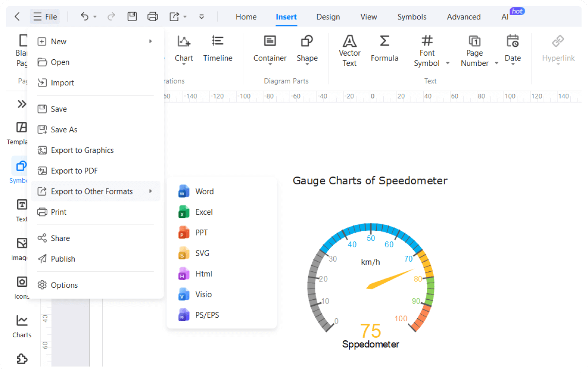Image resolution: width=588 pixels, height=373 pixels.
Task: Choose Export to PDF in File menu
Action: [74, 171]
